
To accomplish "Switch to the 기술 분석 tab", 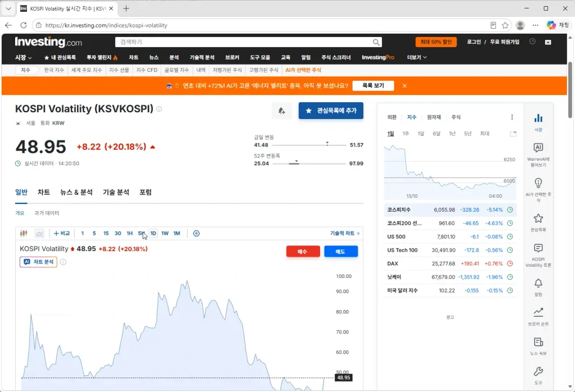I will [x=116, y=192].
